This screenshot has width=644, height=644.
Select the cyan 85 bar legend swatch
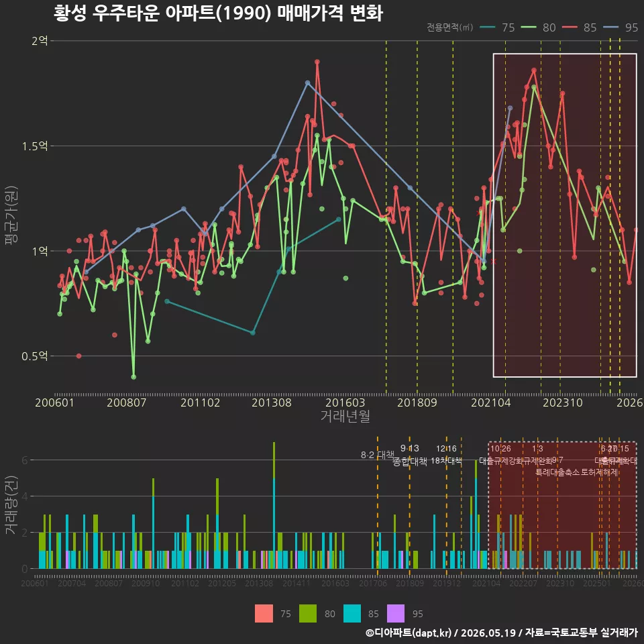[352, 614]
